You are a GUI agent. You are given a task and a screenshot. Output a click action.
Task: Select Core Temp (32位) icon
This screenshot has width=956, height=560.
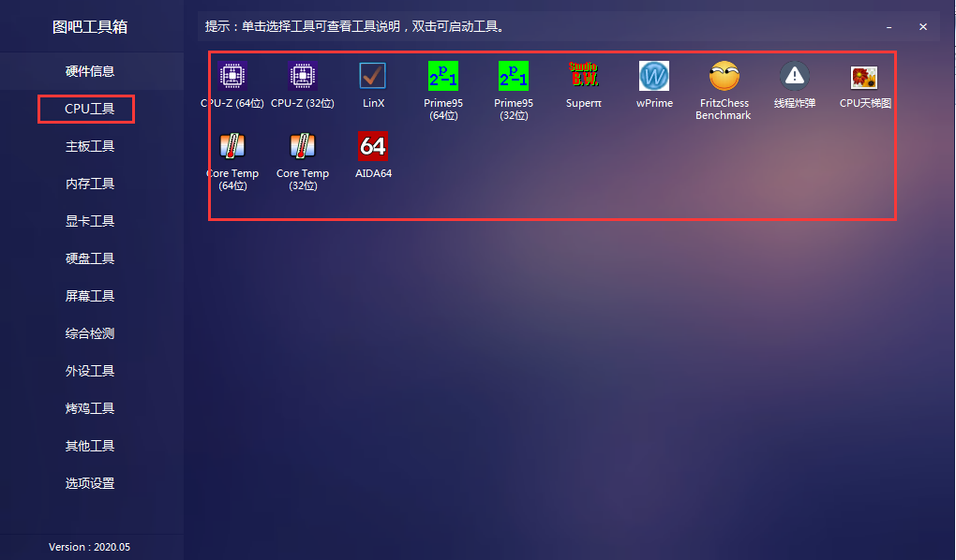(x=302, y=150)
